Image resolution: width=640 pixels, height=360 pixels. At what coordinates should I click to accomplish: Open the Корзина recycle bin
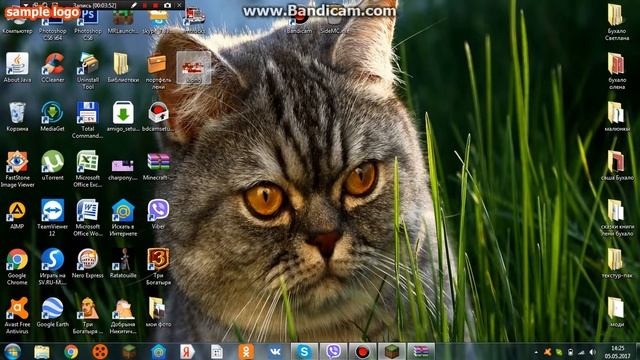click(17, 117)
